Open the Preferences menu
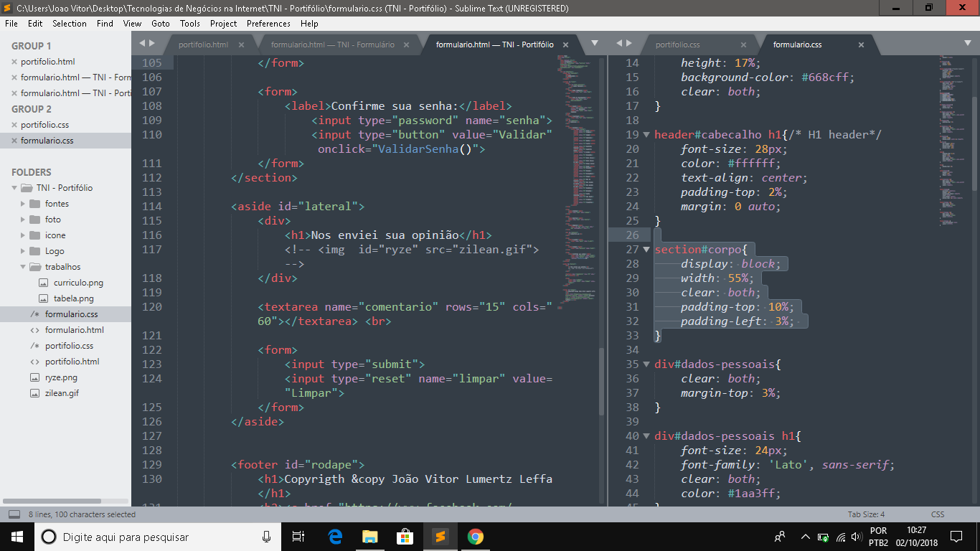Image resolution: width=980 pixels, height=551 pixels. 268,24
